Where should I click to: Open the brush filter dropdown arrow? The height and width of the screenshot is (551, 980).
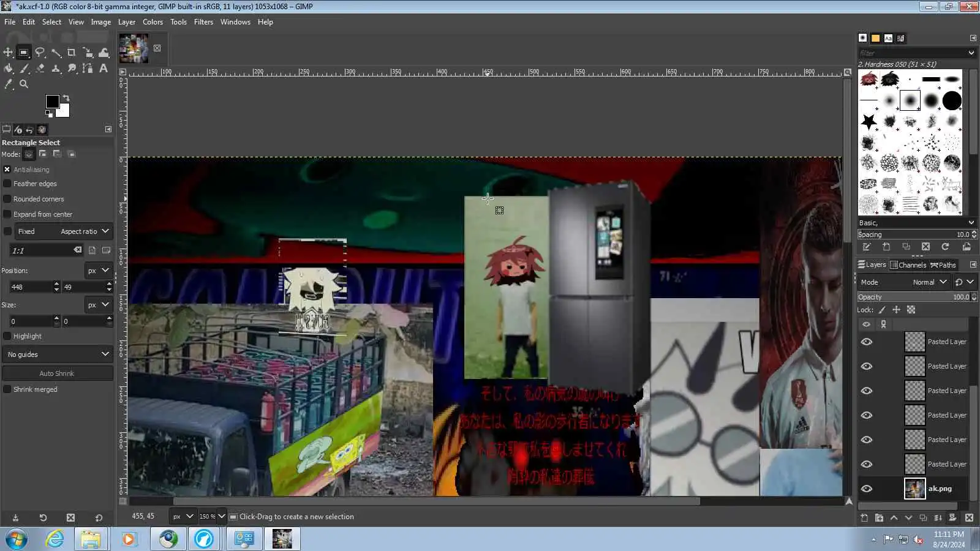point(971,53)
